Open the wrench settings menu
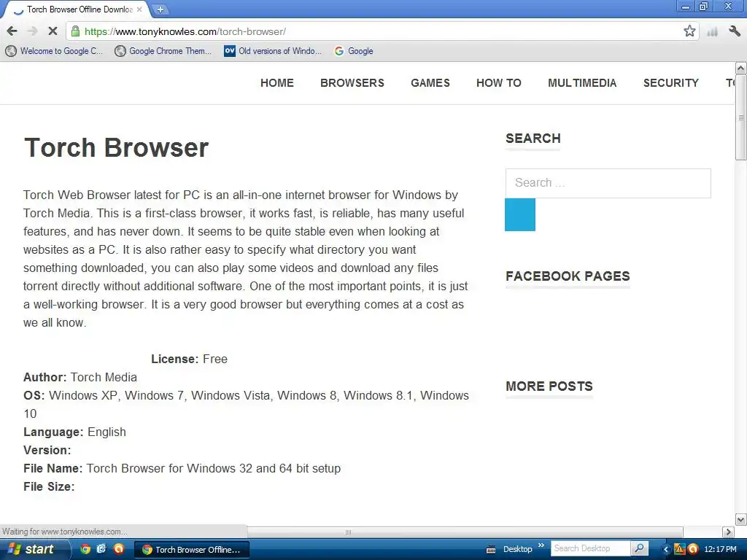747x560 pixels. coord(734,31)
